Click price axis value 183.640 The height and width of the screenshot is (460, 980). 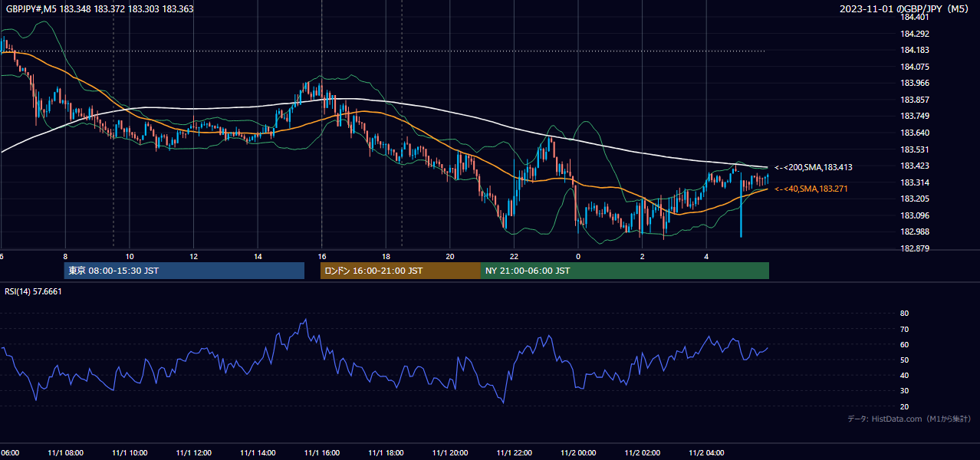tap(914, 133)
